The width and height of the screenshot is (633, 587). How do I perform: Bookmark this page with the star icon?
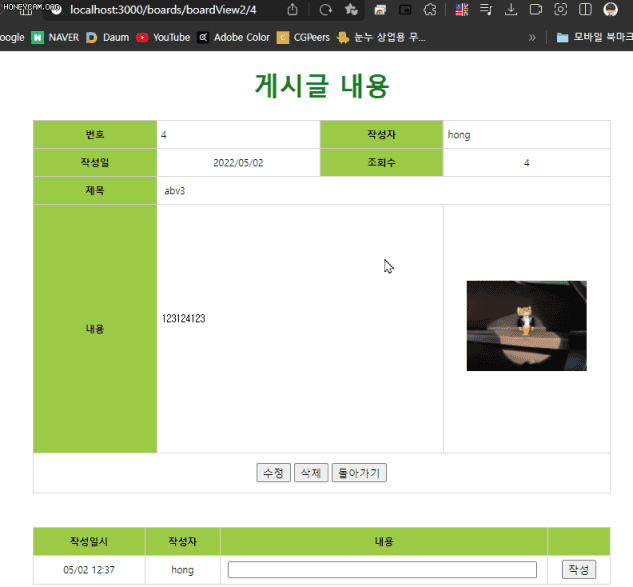pos(351,9)
